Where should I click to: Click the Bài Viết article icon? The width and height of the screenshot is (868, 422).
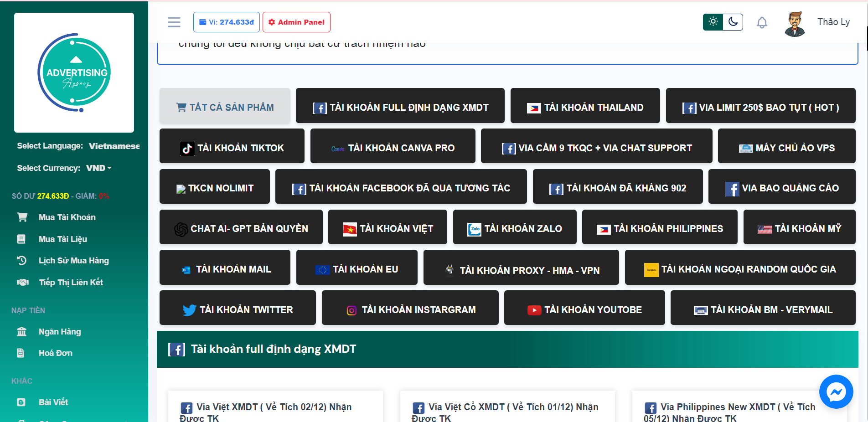[21, 402]
